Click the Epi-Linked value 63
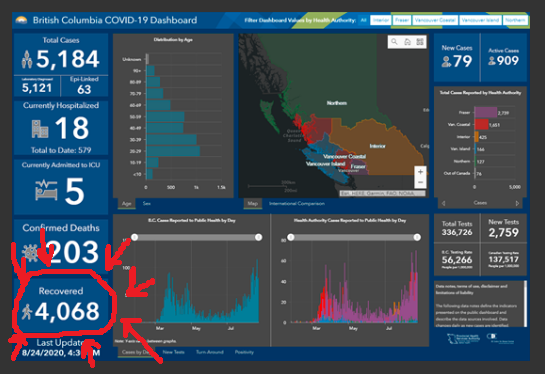 [84, 89]
